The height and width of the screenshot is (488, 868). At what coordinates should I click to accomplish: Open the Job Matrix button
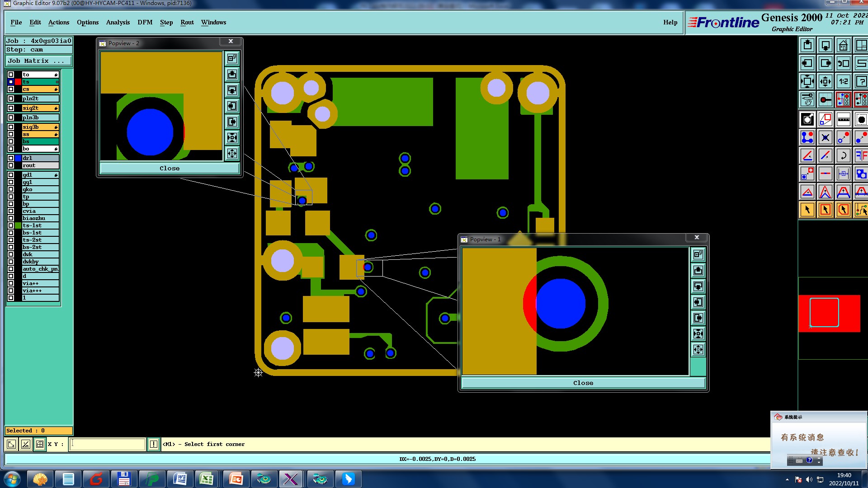click(38, 61)
